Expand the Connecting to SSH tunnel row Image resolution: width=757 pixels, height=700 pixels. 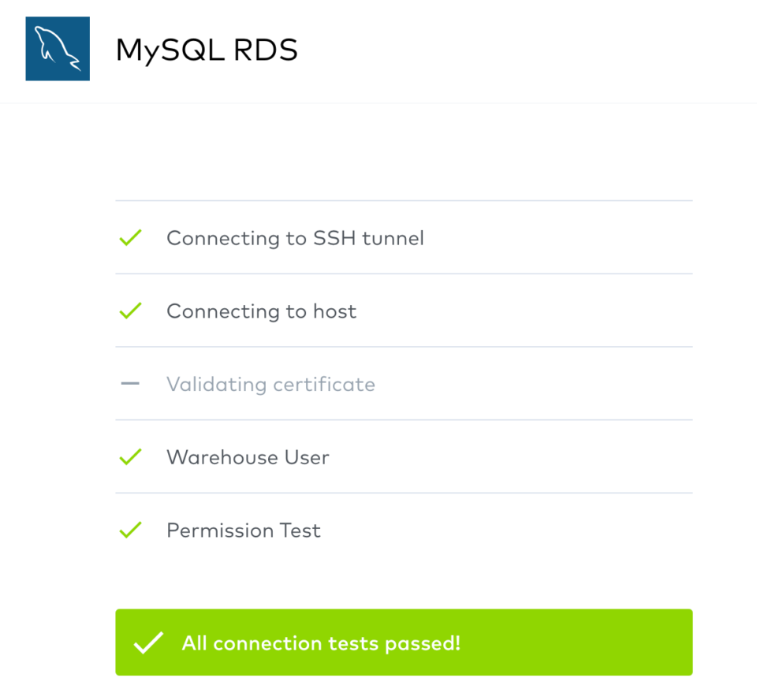tap(295, 237)
